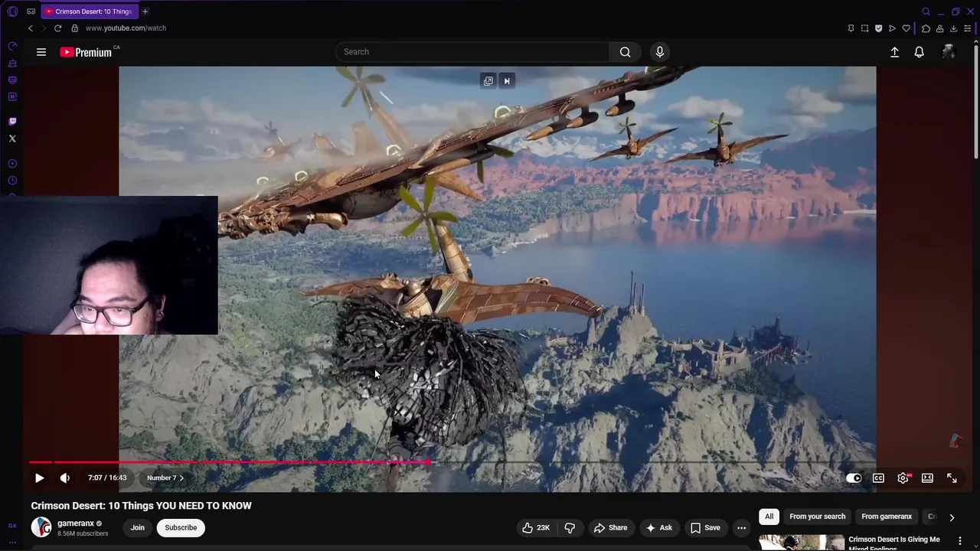980x551 pixels.
Task: Open the Opera GX main menu logo
Action: tap(12, 11)
